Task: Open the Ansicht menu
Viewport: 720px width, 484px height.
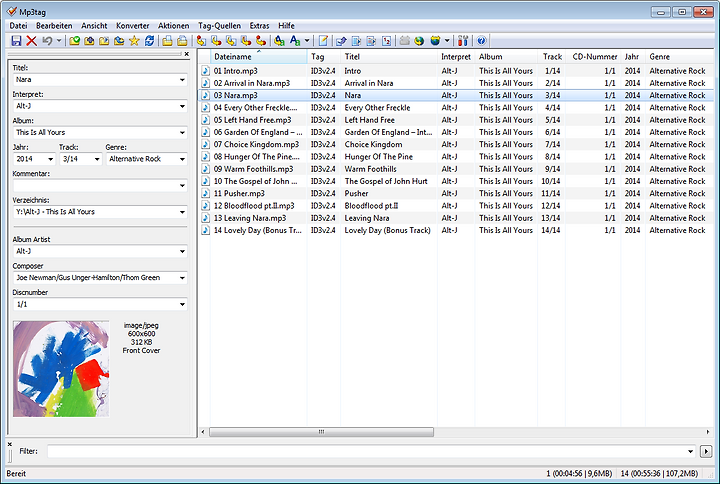Action: coord(94,26)
